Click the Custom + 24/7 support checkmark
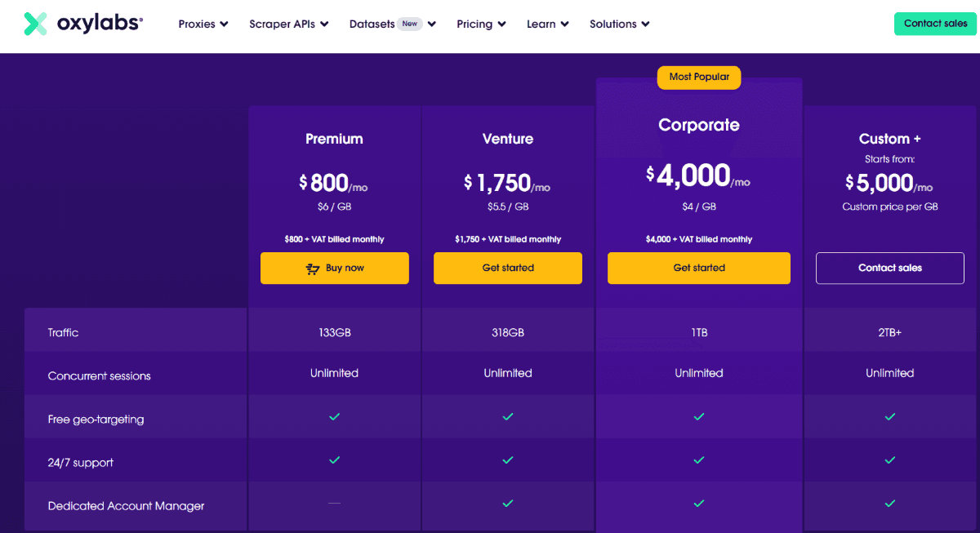Viewport: 980px width, 533px height. 890,460
